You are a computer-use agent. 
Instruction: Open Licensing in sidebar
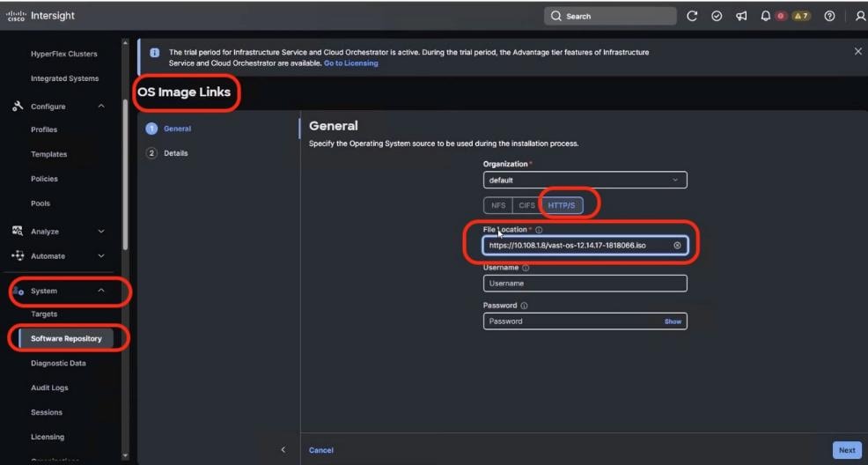47,437
